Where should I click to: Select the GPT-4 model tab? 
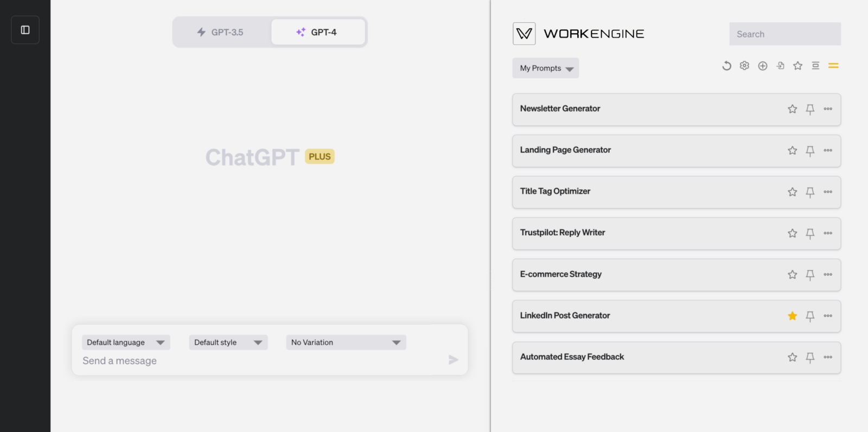point(318,33)
